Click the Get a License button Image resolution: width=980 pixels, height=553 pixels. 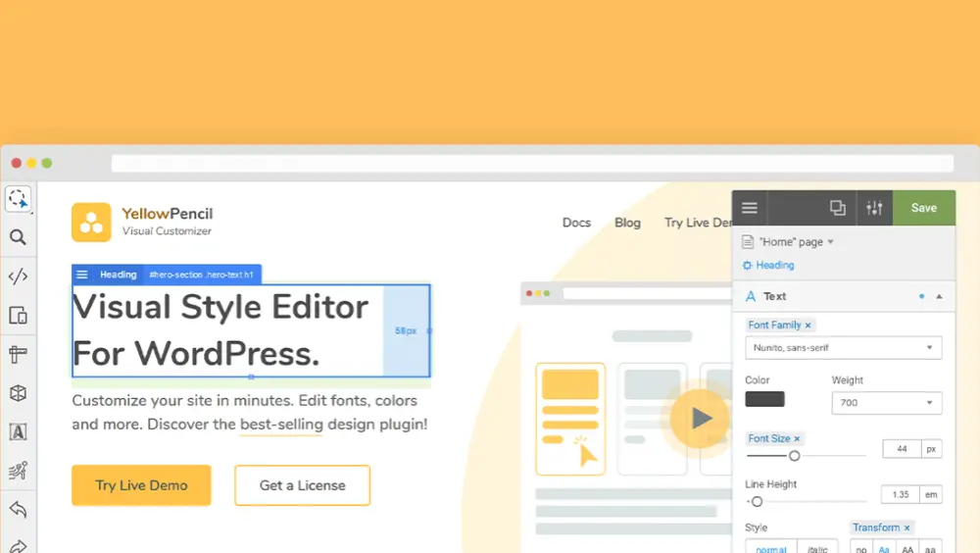click(x=303, y=485)
